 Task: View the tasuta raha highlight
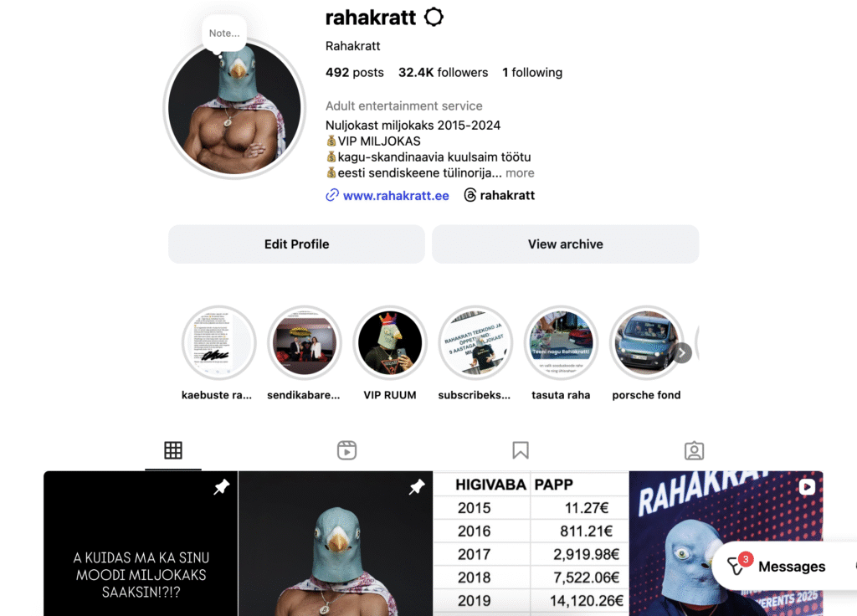[561, 342]
